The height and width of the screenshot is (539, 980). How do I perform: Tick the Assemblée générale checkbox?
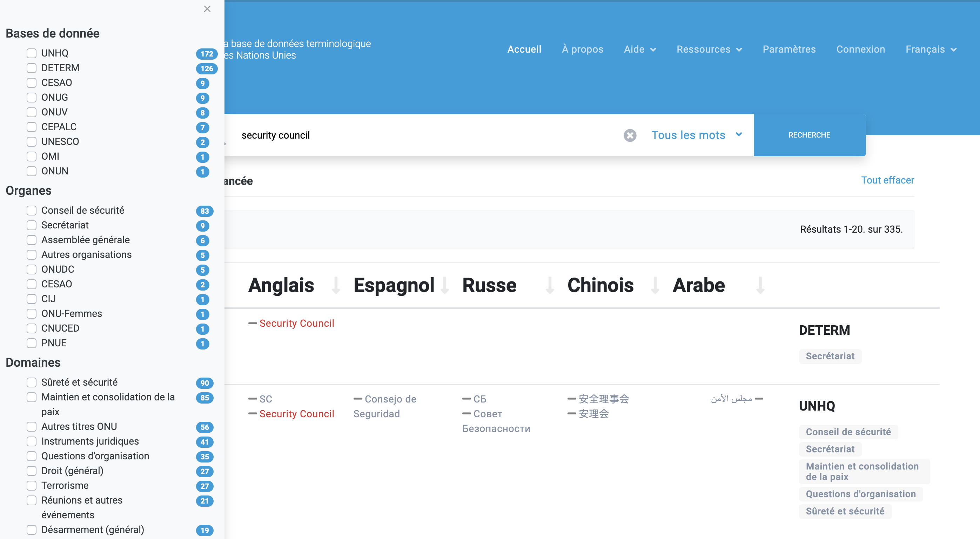point(32,240)
